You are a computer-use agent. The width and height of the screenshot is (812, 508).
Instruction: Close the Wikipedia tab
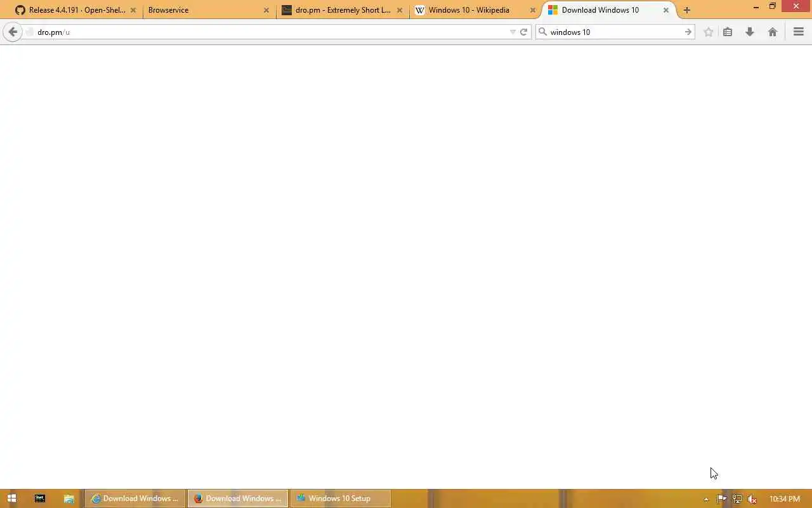533,10
